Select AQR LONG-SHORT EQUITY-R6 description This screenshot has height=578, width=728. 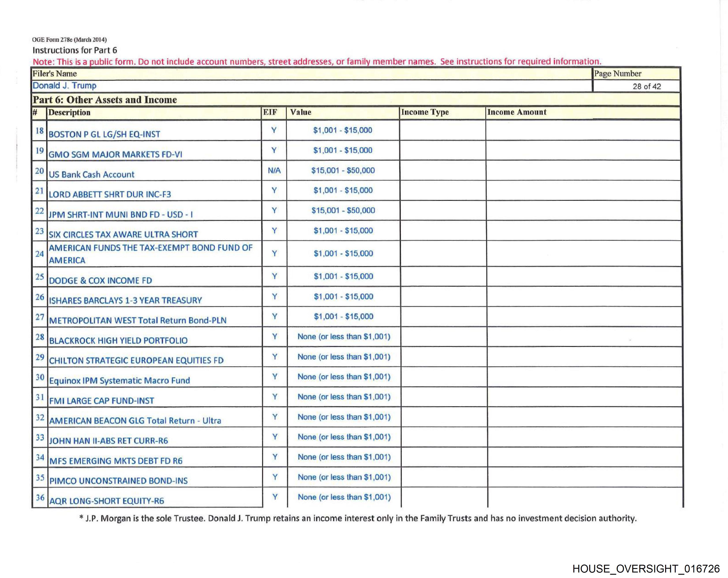click(x=106, y=501)
